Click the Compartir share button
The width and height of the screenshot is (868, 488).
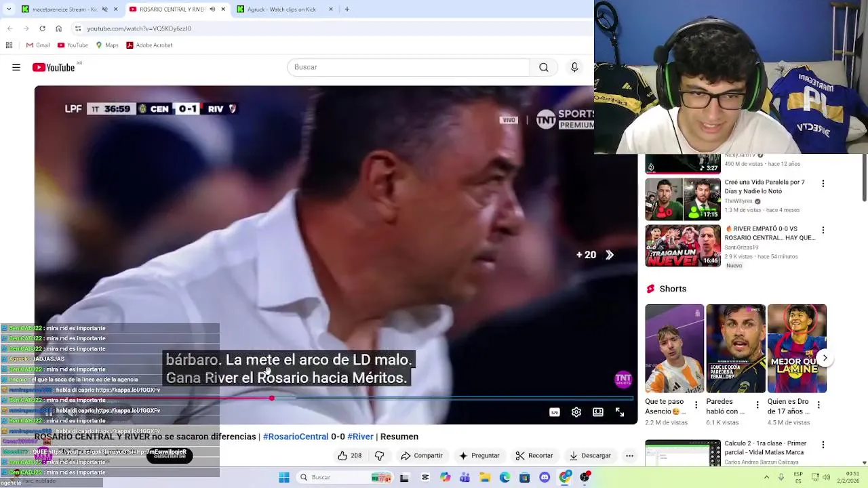tap(422, 455)
